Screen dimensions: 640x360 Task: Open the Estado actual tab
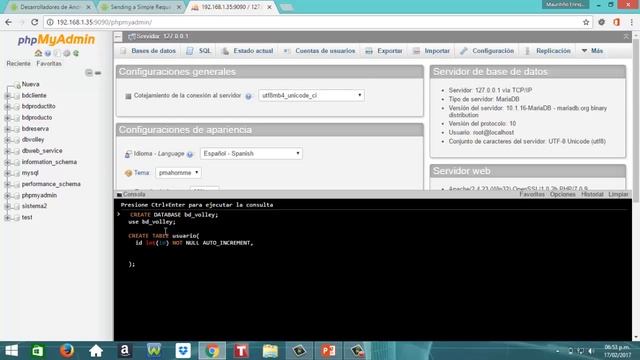248,51
